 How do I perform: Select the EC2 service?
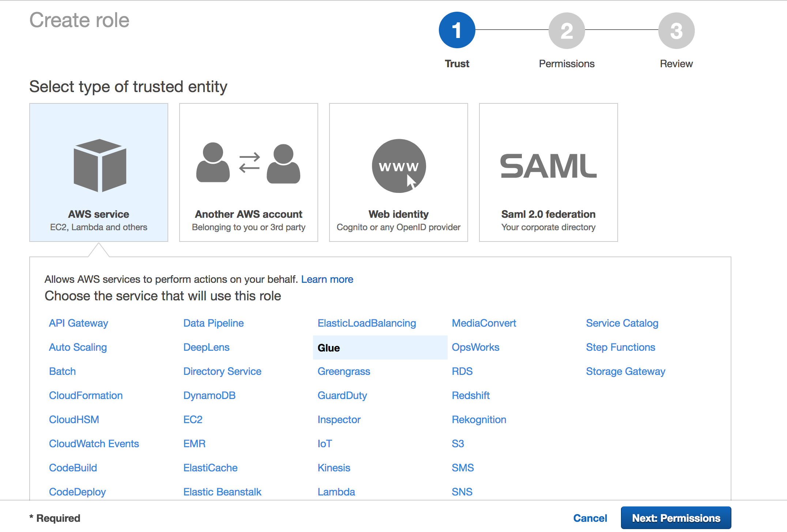tap(193, 419)
